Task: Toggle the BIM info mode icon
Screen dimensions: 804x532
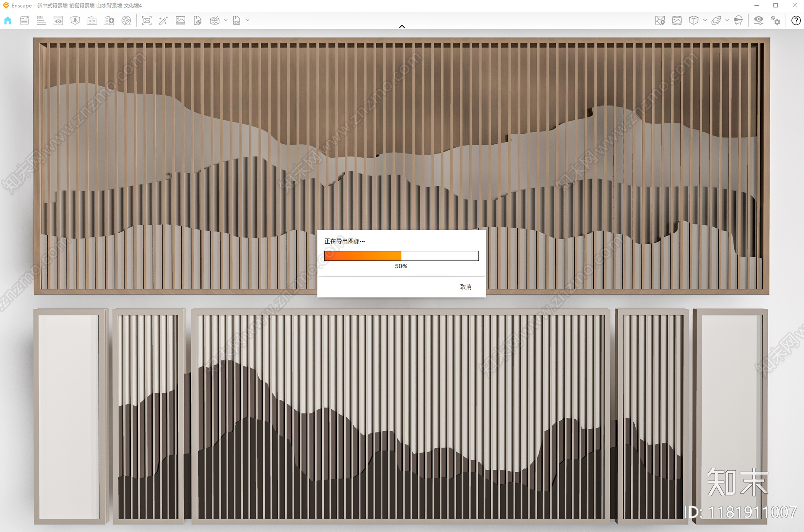Action: click(41, 21)
